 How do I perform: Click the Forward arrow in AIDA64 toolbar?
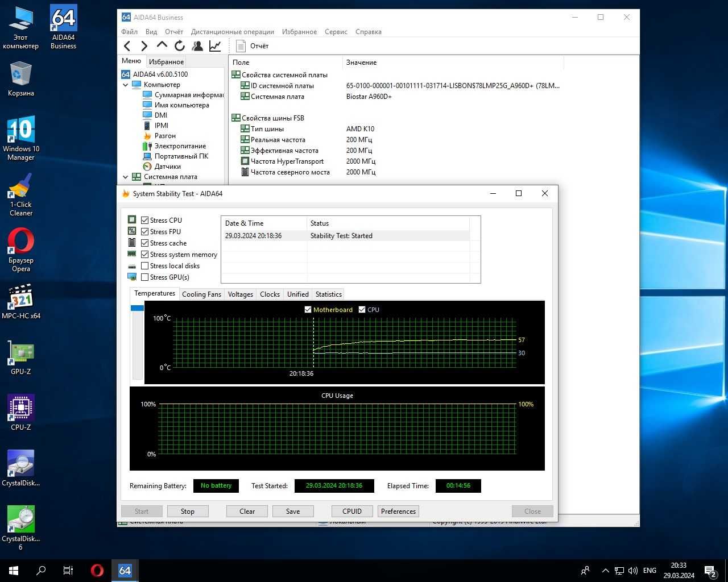pos(144,46)
